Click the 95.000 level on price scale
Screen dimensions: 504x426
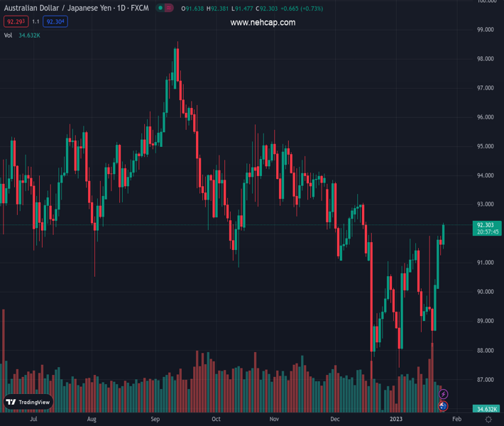pos(486,146)
